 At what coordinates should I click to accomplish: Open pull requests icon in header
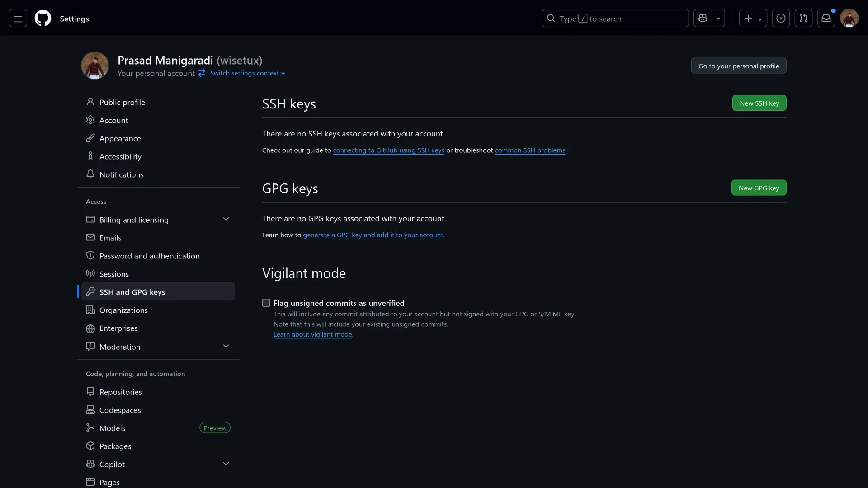(803, 19)
